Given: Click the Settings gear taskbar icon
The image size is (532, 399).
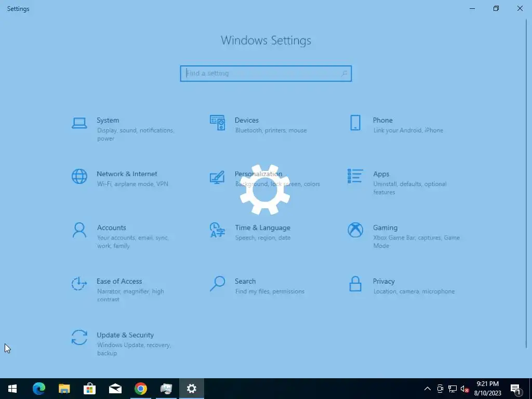Looking at the screenshot, I should 191,389.
